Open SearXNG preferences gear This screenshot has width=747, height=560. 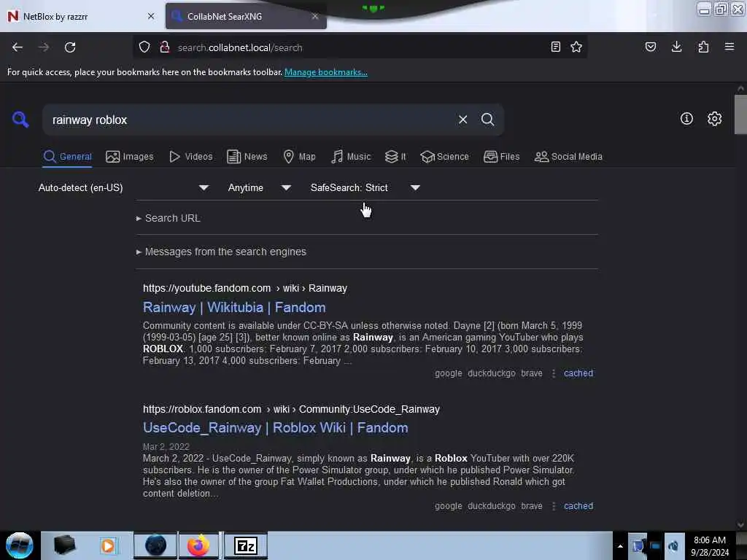pos(714,119)
